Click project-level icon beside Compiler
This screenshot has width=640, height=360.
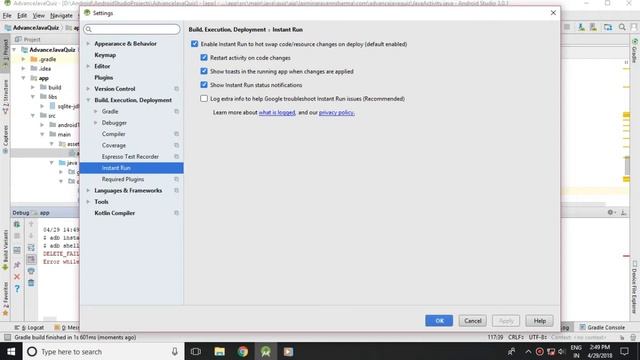[176, 134]
